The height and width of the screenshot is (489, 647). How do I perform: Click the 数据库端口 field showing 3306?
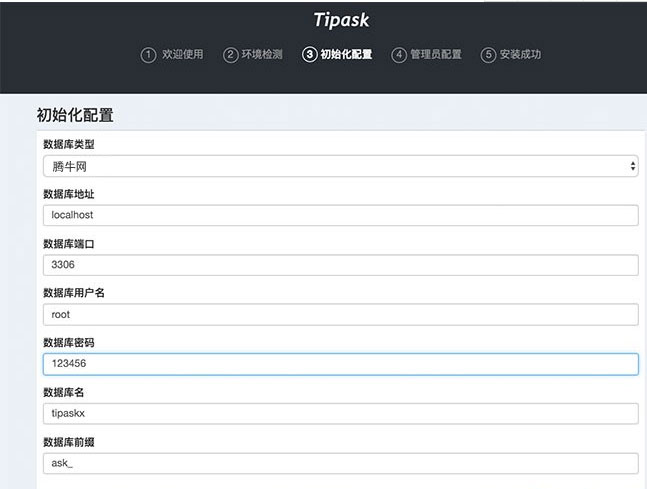(340, 265)
